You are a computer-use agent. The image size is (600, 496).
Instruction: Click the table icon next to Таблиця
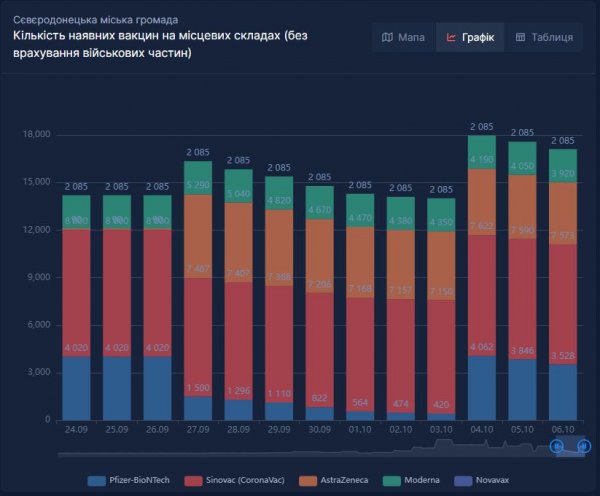pyautogui.click(x=520, y=37)
